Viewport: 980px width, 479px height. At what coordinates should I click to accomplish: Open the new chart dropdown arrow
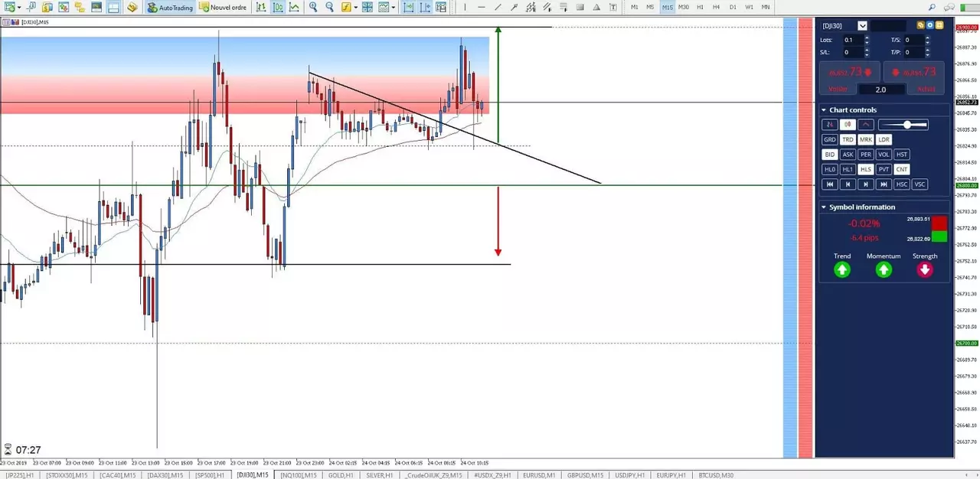tap(19, 7)
